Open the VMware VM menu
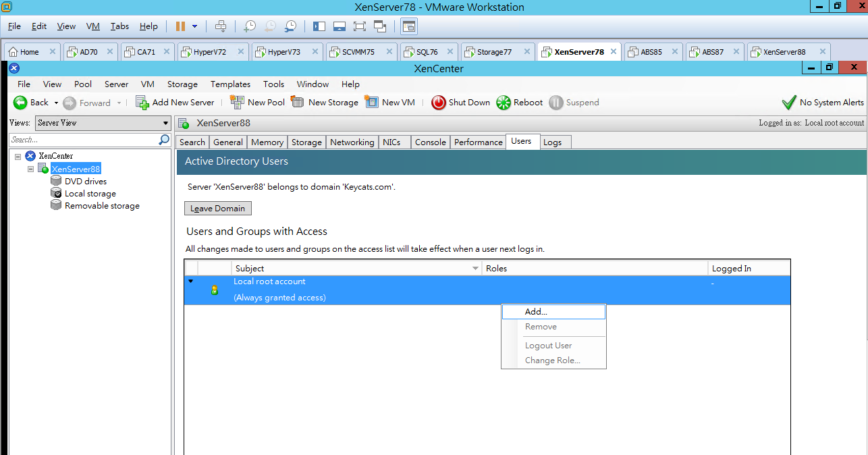Viewport: 868px width, 455px height. [93, 26]
